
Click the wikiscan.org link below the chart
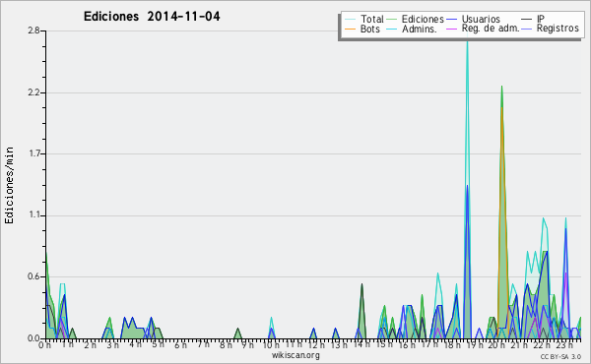coord(295,355)
